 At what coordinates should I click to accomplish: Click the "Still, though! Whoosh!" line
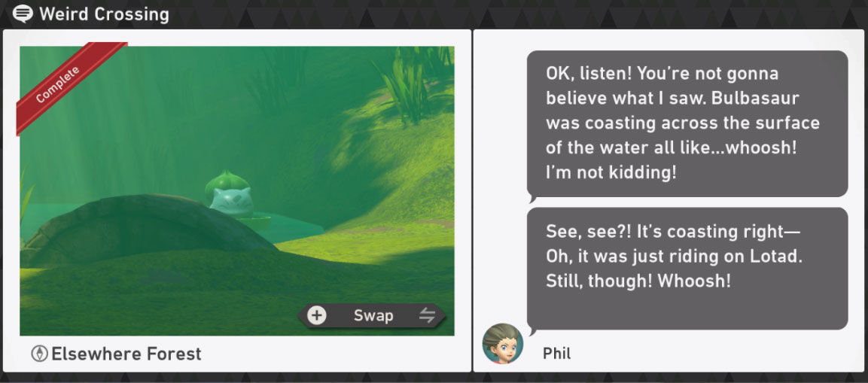point(638,281)
